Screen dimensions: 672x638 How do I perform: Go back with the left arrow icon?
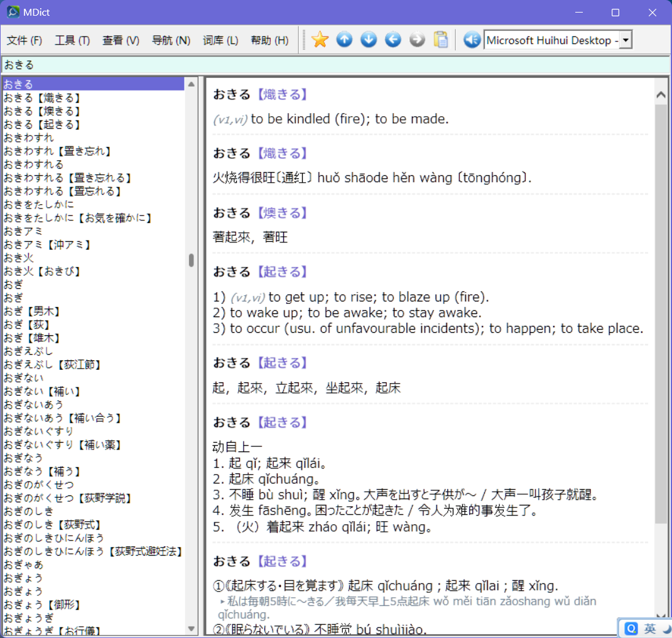coord(393,40)
